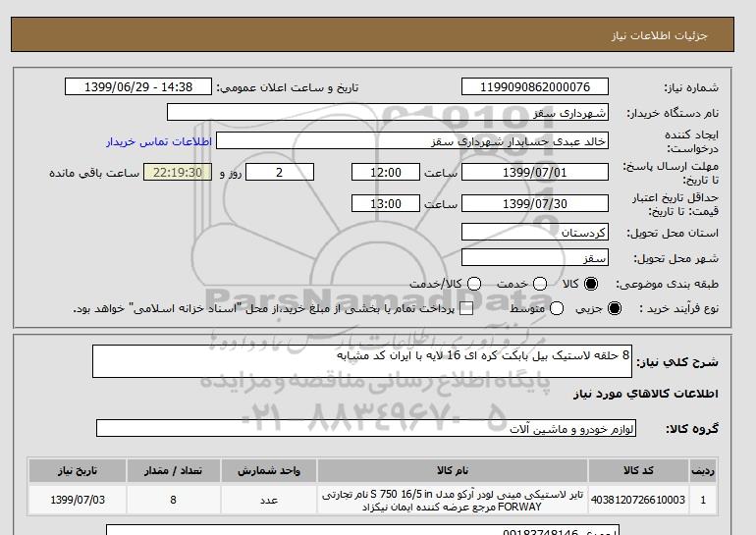Click the product code 403812072661000​3 cell
Image resolution: width=756 pixels, height=535 pixels.
click(x=638, y=500)
